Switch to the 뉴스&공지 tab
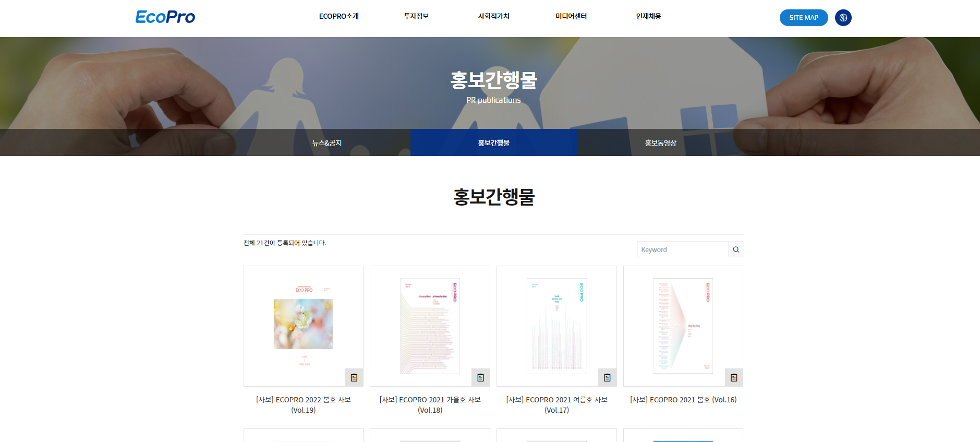The height and width of the screenshot is (442, 980). 327,142
